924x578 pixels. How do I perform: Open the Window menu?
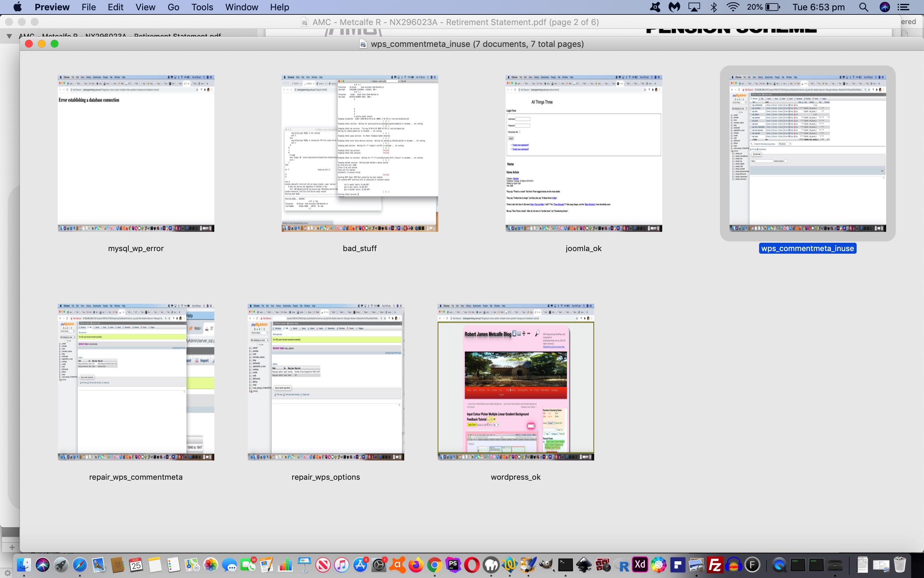[x=241, y=7]
